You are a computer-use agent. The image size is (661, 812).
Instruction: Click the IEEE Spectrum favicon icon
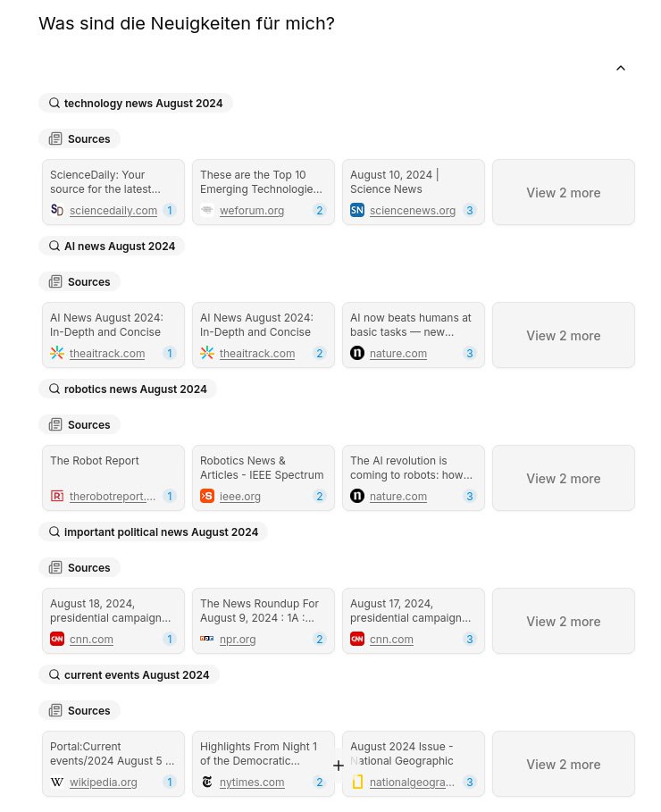207,496
